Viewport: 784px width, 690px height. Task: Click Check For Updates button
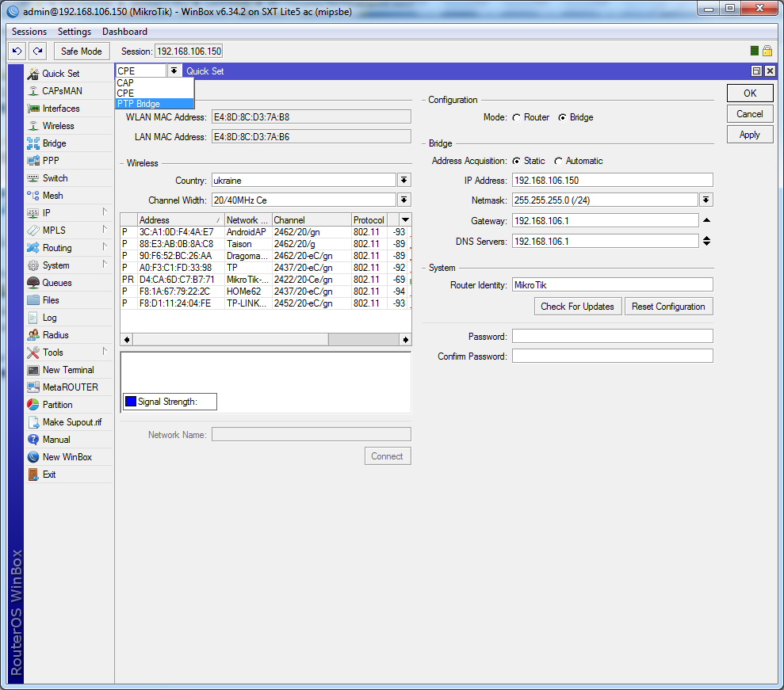[577, 307]
